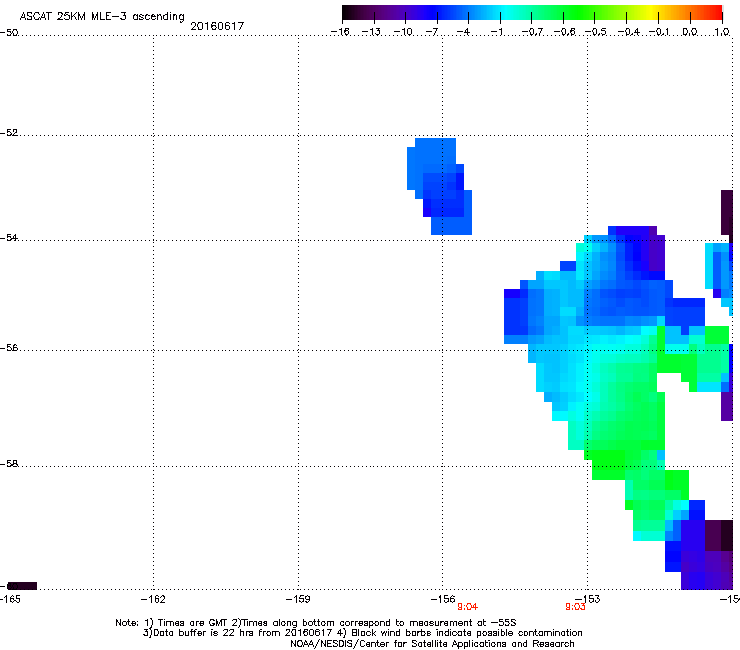Click the "-54" latitude axis label
740x650 pixels.
9,237
